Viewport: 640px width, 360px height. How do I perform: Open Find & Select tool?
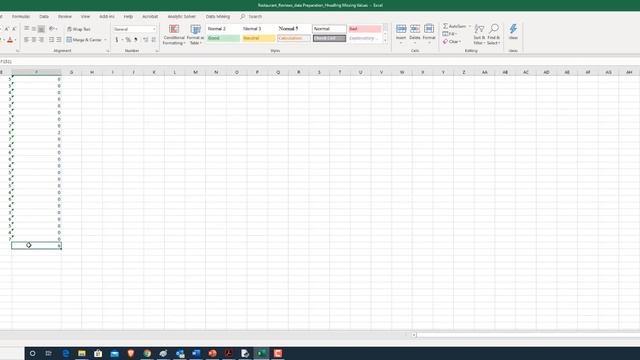(493, 34)
